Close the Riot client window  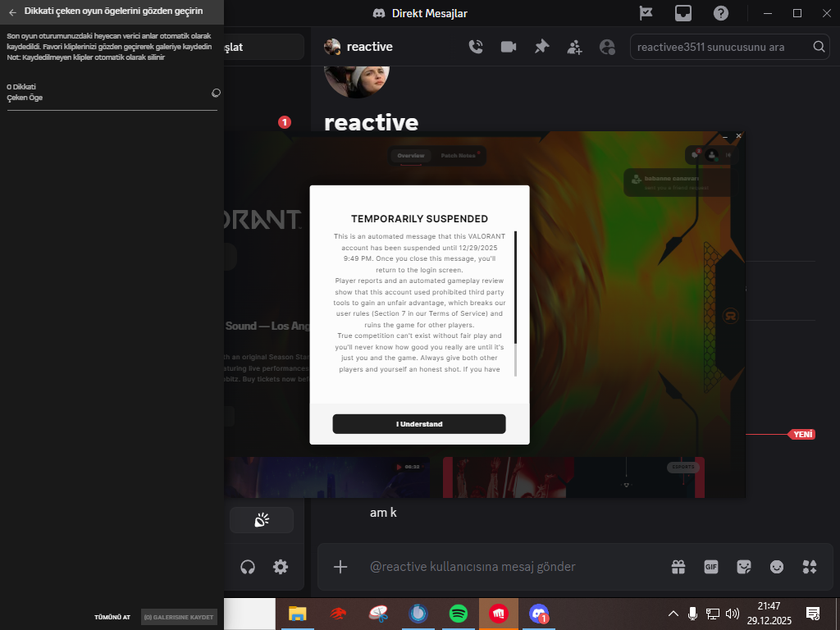(739, 136)
